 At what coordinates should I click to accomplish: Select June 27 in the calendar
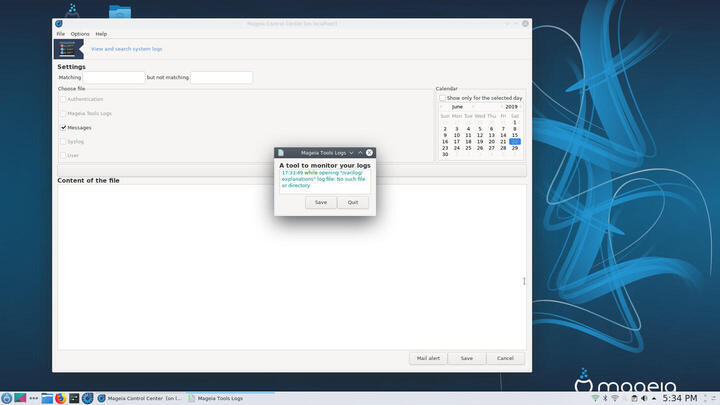click(491, 148)
